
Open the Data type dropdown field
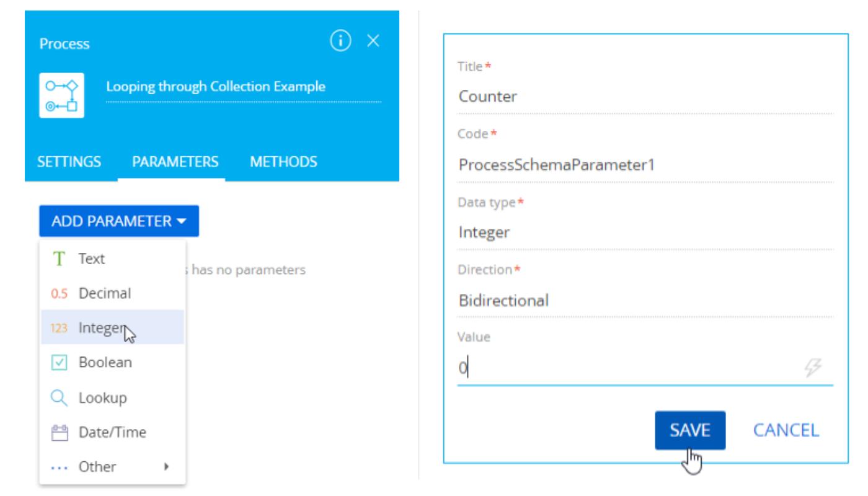645,232
